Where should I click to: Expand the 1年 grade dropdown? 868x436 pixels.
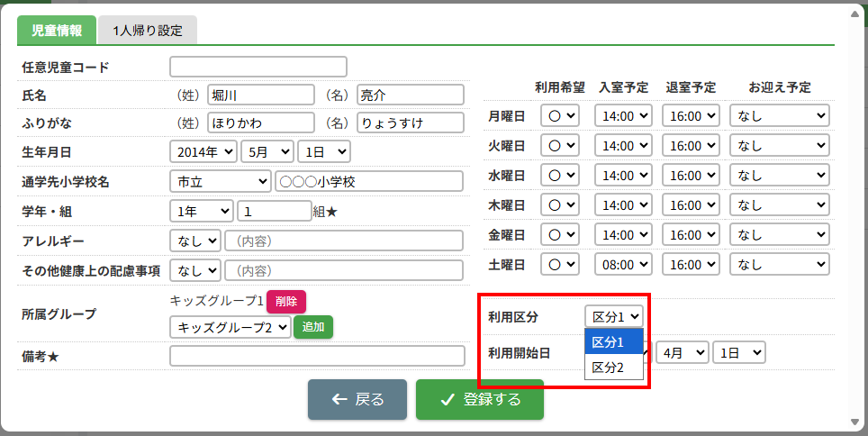coord(202,212)
